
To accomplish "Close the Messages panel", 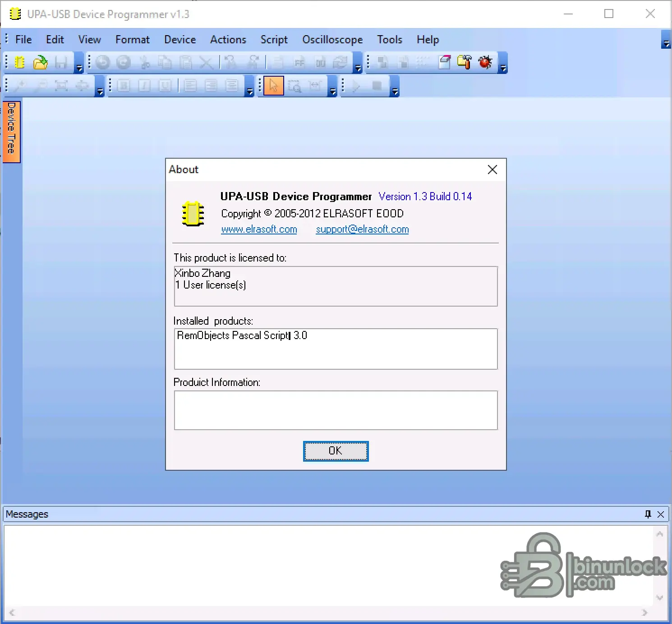I will pos(661,514).
